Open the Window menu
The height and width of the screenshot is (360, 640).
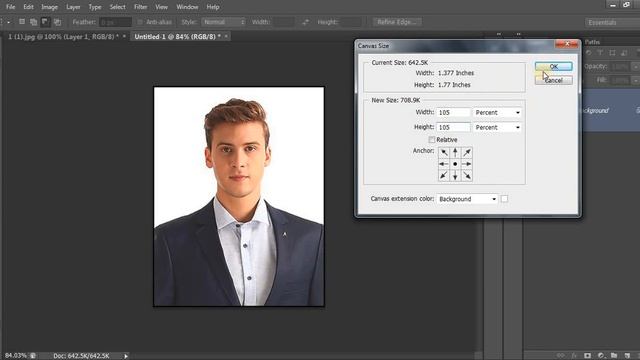click(187, 7)
